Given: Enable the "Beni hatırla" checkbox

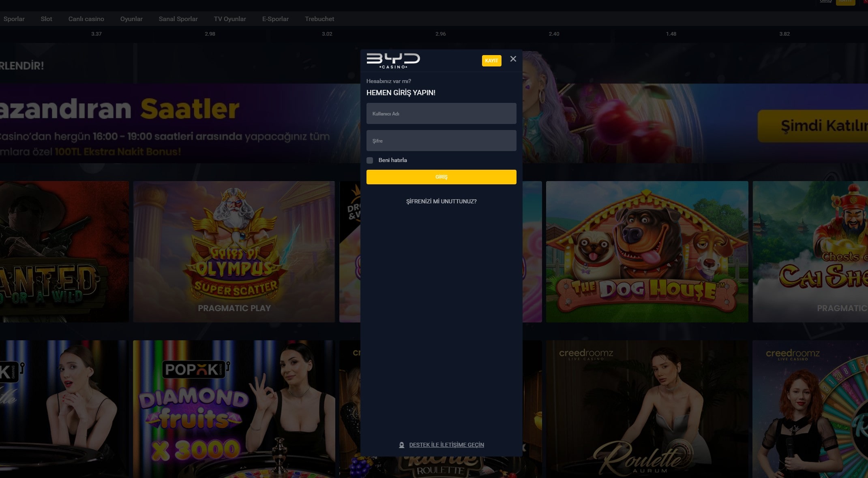Looking at the screenshot, I should (370, 160).
